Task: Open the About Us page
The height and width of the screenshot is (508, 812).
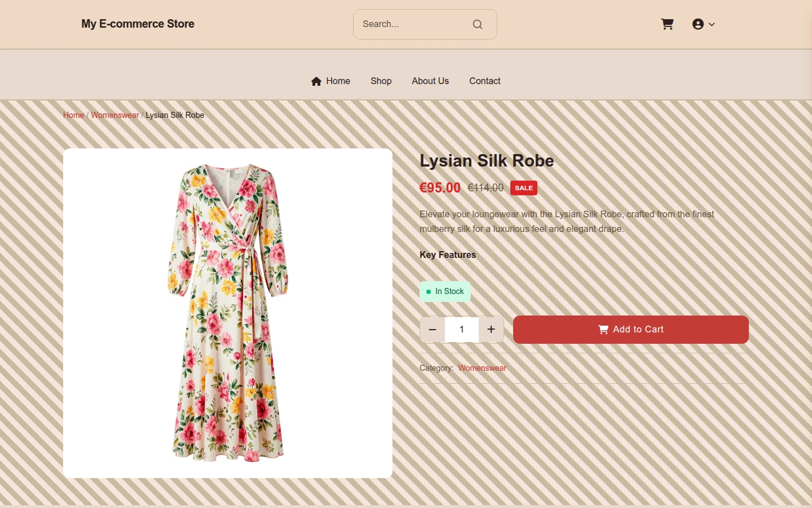Action: coord(430,81)
